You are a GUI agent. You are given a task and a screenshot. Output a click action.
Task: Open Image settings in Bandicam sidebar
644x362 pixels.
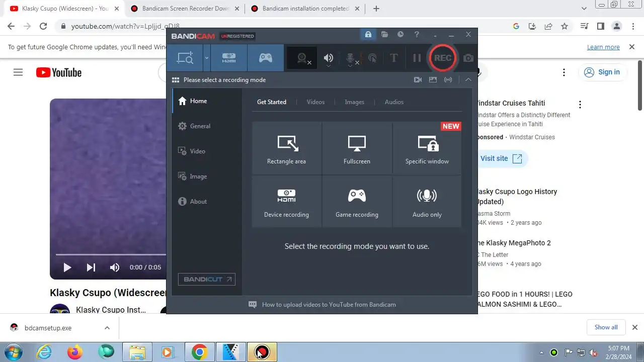(207, 176)
